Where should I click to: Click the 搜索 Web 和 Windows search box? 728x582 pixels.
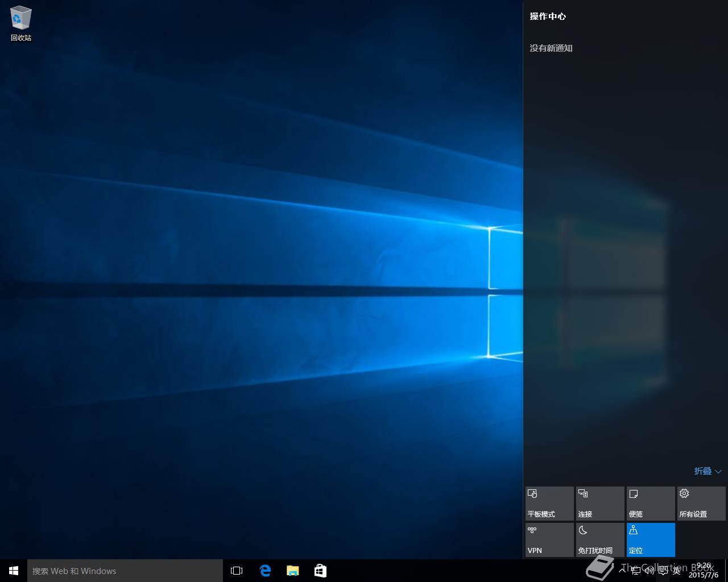coord(125,571)
